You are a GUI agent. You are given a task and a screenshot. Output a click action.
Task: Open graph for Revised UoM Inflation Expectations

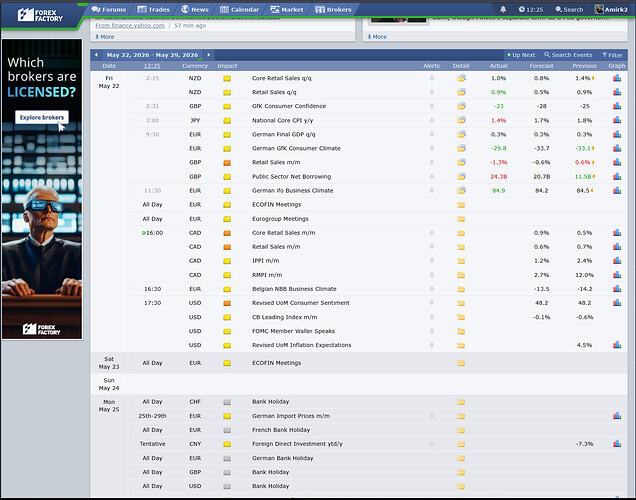pyautogui.click(x=617, y=345)
